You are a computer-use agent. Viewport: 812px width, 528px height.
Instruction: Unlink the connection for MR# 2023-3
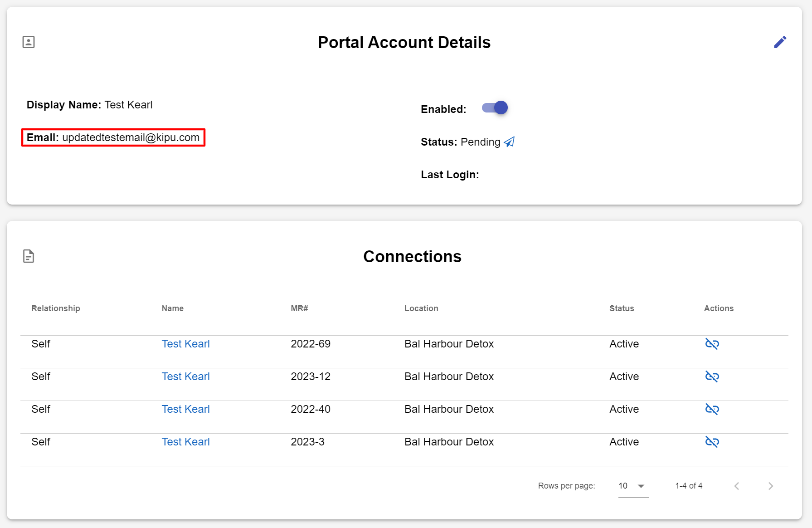(x=712, y=442)
